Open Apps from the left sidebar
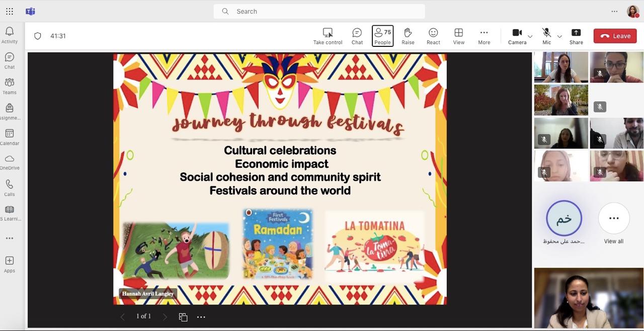This screenshot has height=331, width=644. pos(9,264)
